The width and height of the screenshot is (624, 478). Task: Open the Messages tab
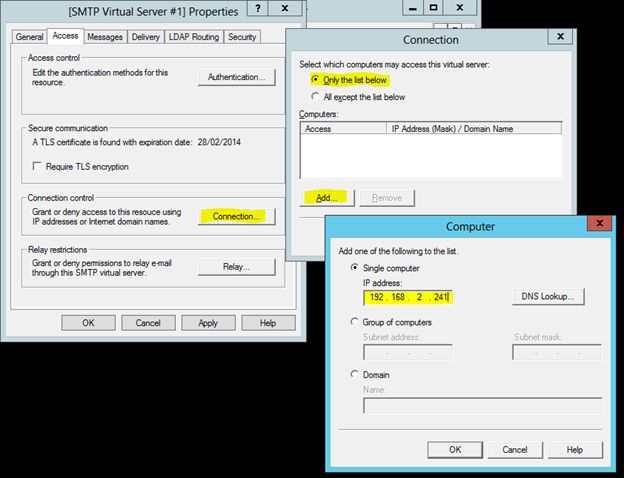105,37
